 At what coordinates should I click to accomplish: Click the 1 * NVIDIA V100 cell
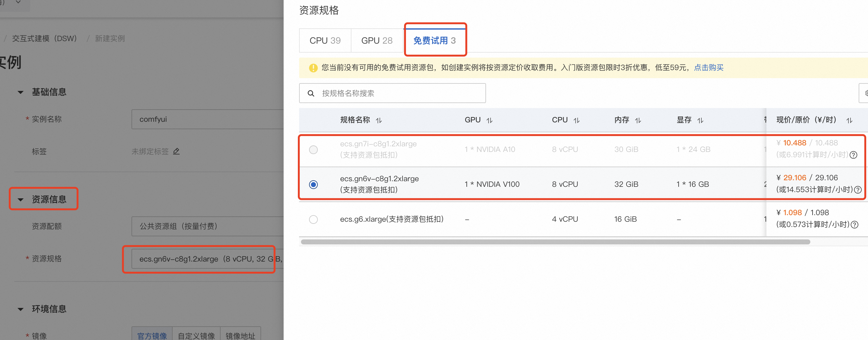(492, 184)
